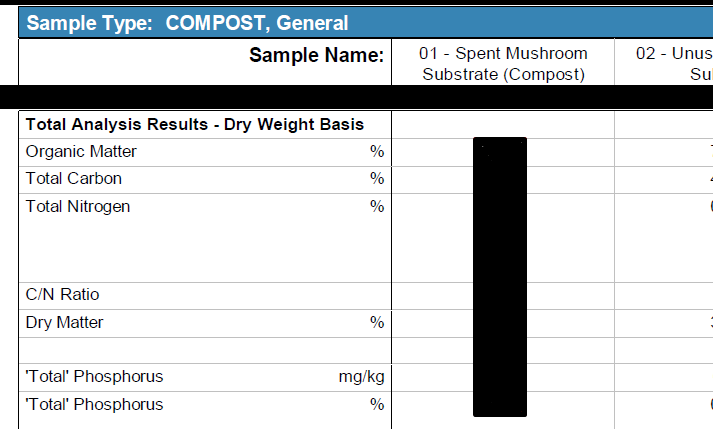Click the percent unit beside Organic Matter
Screen dimensions: 713x429
pyautogui.click(x=377, y=151)
